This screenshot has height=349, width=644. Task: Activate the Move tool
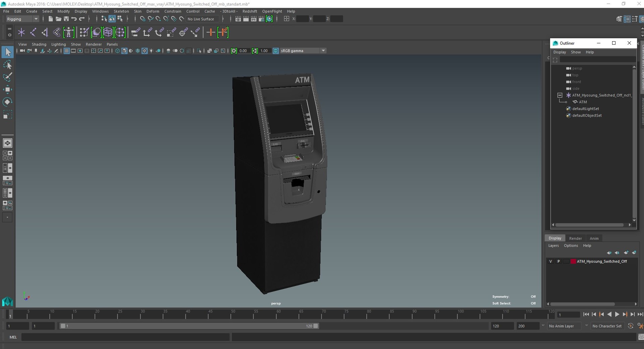coord(7,90)
